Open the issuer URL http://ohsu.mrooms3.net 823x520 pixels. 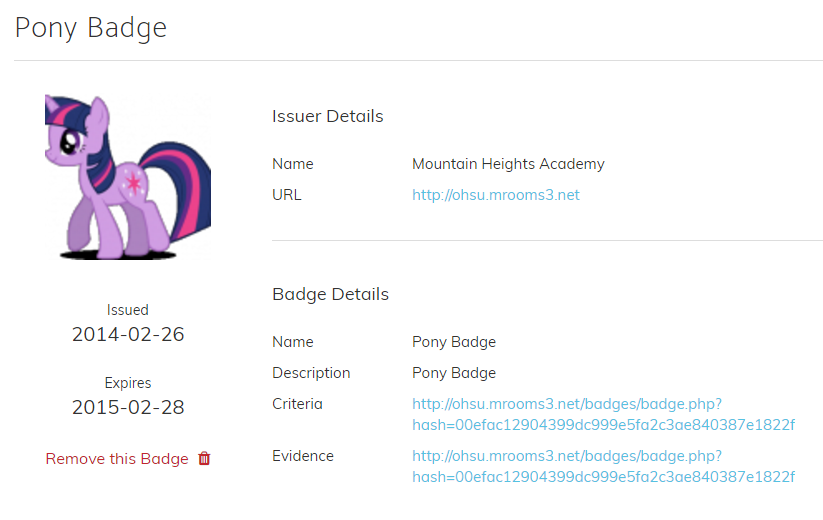pos(495,195)
